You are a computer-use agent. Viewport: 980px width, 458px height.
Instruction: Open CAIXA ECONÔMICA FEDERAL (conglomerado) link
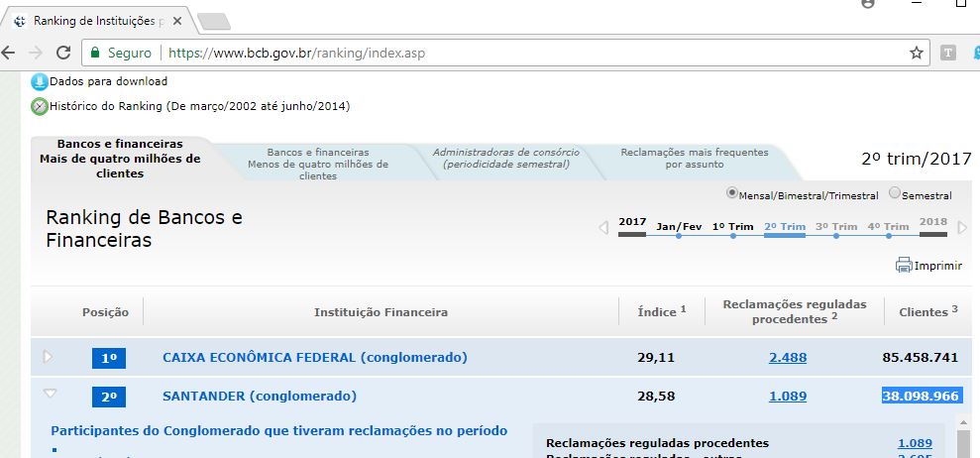[x=315, y=358]
